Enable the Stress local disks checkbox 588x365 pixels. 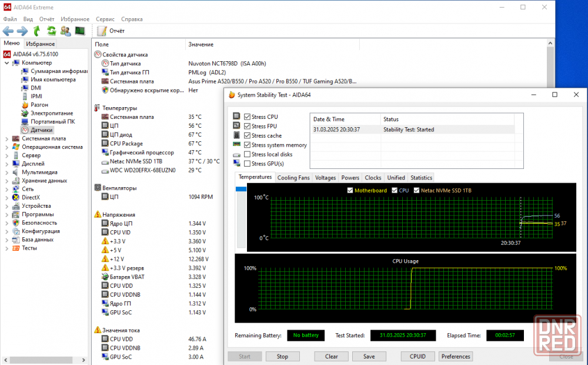247,154
